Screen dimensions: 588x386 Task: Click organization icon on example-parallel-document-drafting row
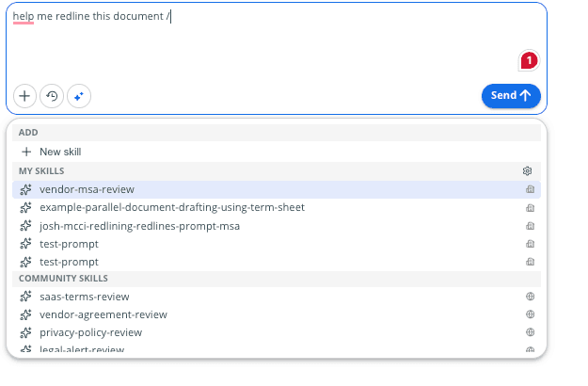pos(530,207)
